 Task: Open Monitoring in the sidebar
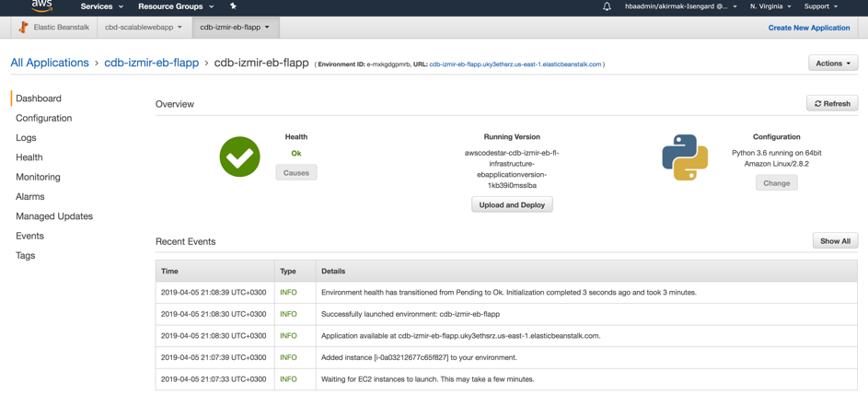coord(38,178)
